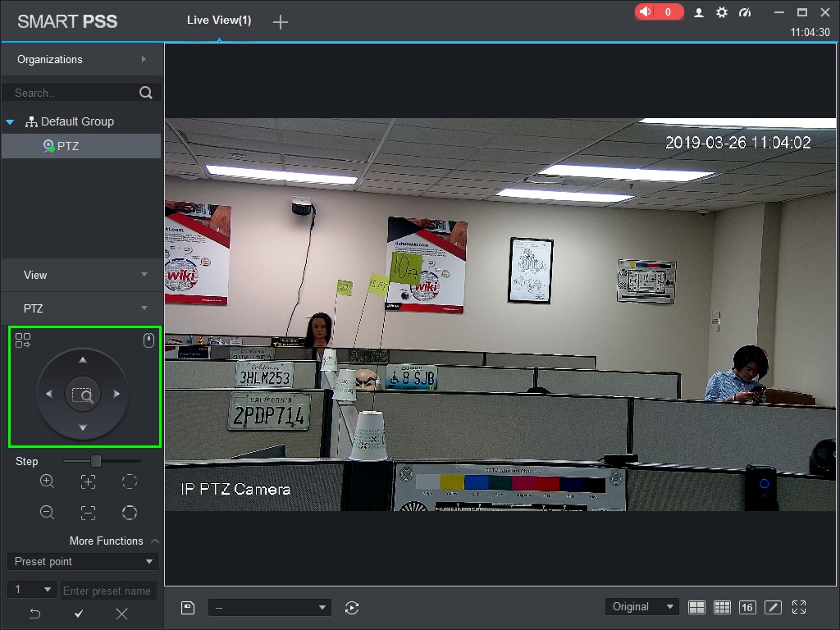
Task: Toggle the alarm sound red speaker button
Action: [x=658, y=12]
